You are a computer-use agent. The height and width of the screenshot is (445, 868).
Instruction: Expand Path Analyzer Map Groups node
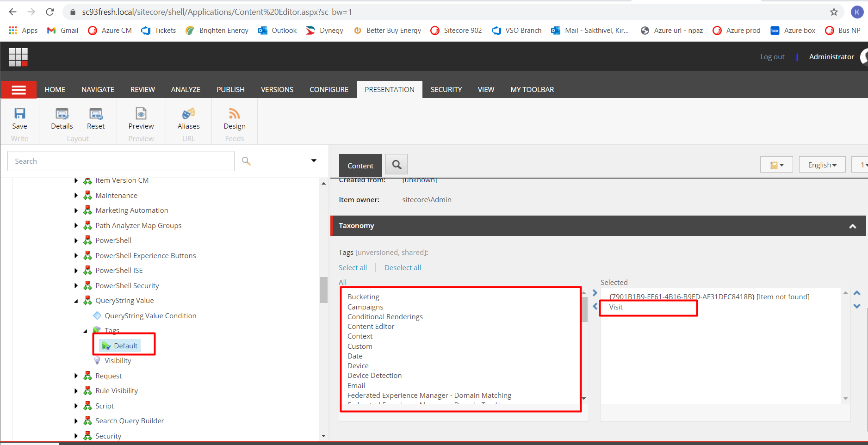(x=76, y=226)
